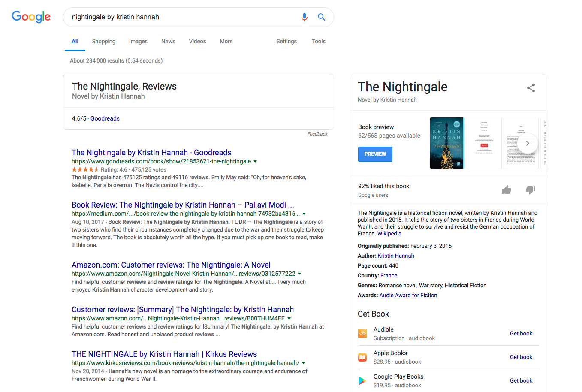Viewport: 582px width, 392px height.
Task: Open Summary customer reviews Amazon result
Action: pos(183,310)
